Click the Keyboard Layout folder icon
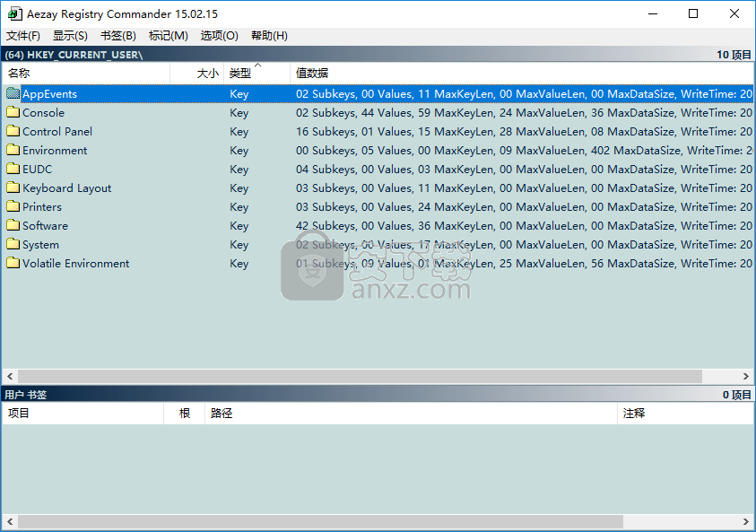The width and height of the screenshot is (756, 532). pyautogui.click(x=13, y=188)
